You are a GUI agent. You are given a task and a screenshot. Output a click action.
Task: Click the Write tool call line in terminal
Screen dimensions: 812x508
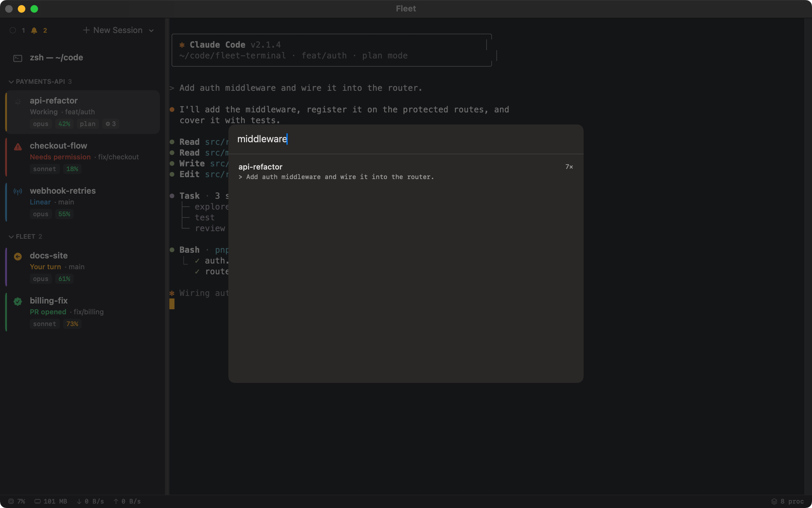[199, 164]
